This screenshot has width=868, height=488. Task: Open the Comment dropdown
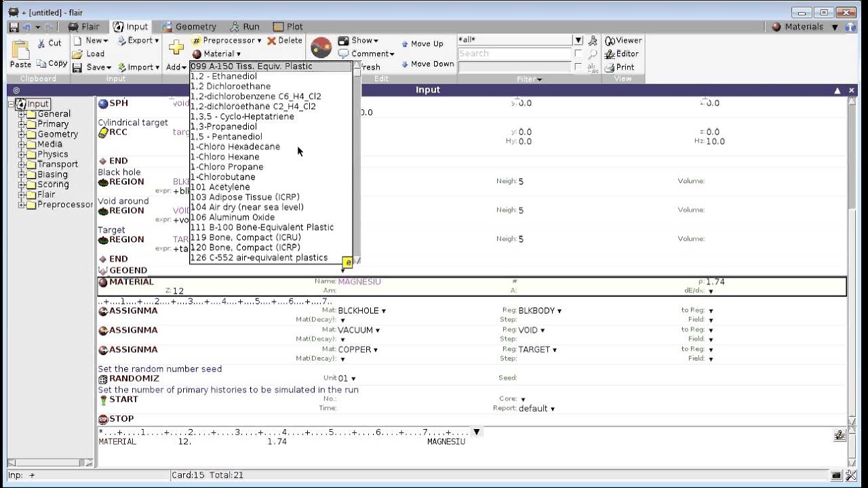click(x=366, y=54)
